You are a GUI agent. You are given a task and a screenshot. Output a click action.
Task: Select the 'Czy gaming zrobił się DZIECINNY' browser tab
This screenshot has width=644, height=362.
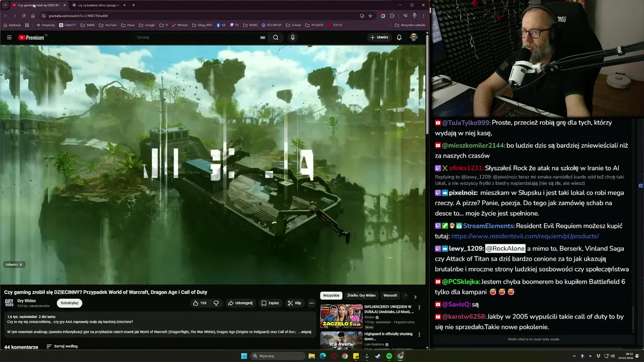coord(38,5)
